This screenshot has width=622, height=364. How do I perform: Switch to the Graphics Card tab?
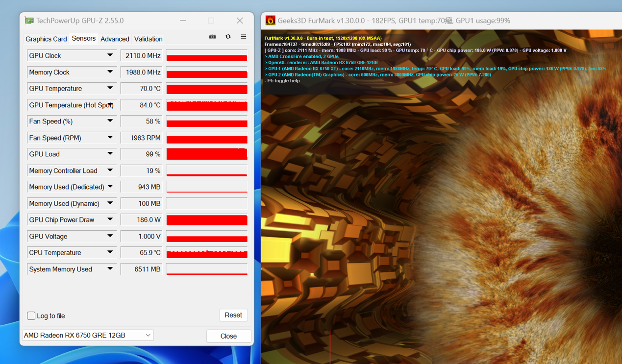(x=46, y=39)
